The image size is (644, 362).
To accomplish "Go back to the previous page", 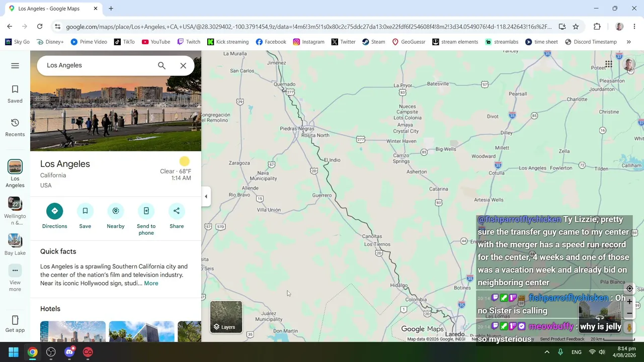I will [10, 27].
